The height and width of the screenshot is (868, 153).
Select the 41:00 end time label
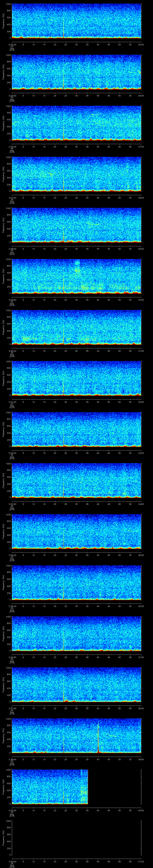tap(141, 861)
